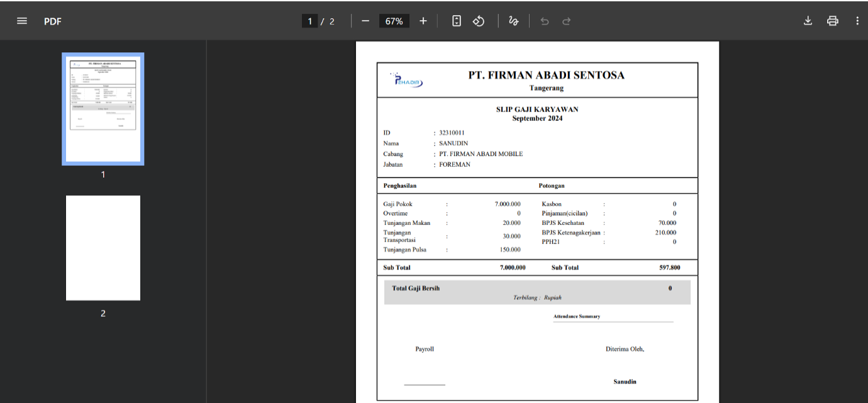Click the page number input field

pyautogui.click(x=309, y=20)
